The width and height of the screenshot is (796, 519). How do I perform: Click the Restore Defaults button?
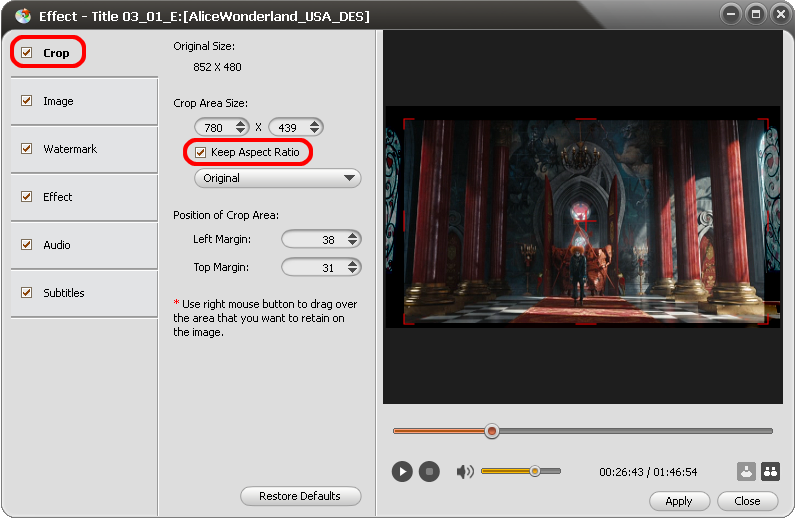[301, 496]
